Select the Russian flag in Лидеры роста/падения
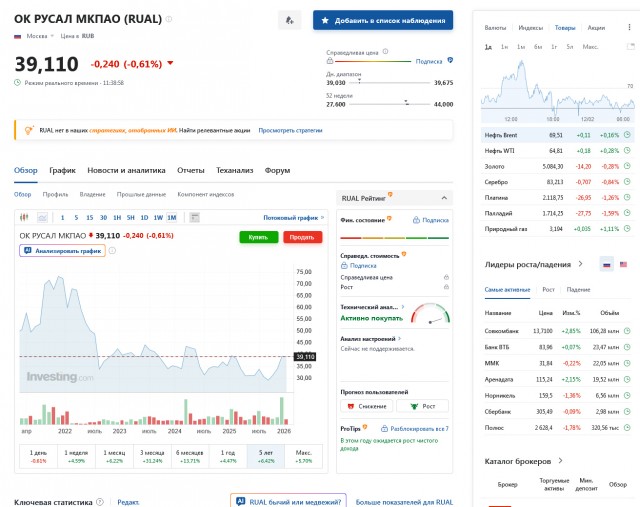This screenshot has width=640, height=507. pos(607,265)
